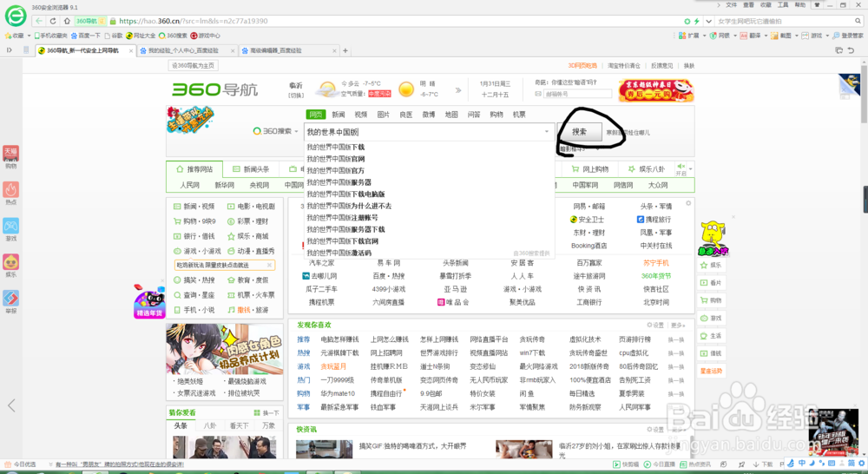
Task: Open 百度一下 bookmark
Action: 86,36
